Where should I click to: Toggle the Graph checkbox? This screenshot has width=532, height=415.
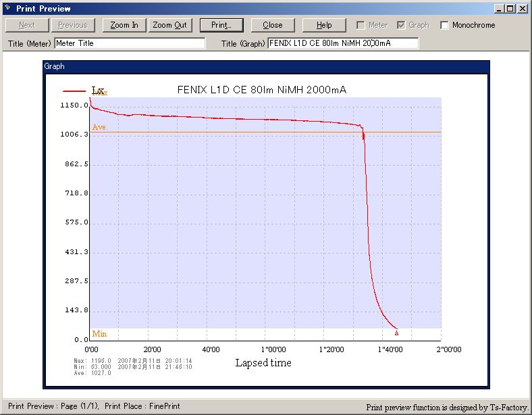(401, 25)
